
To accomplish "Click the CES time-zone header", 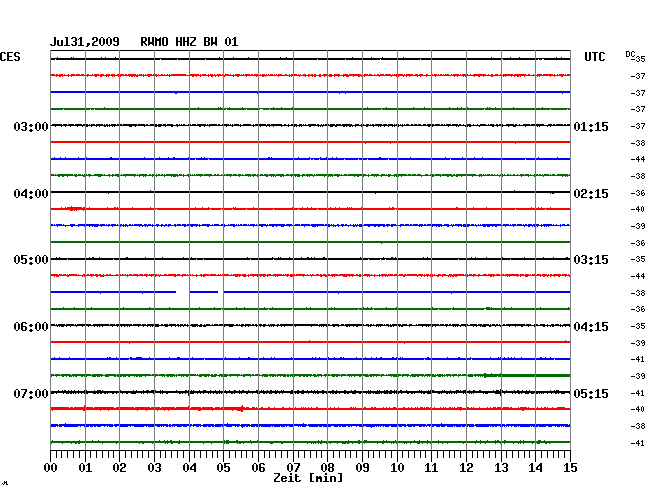I will click(x=10, y=57).
